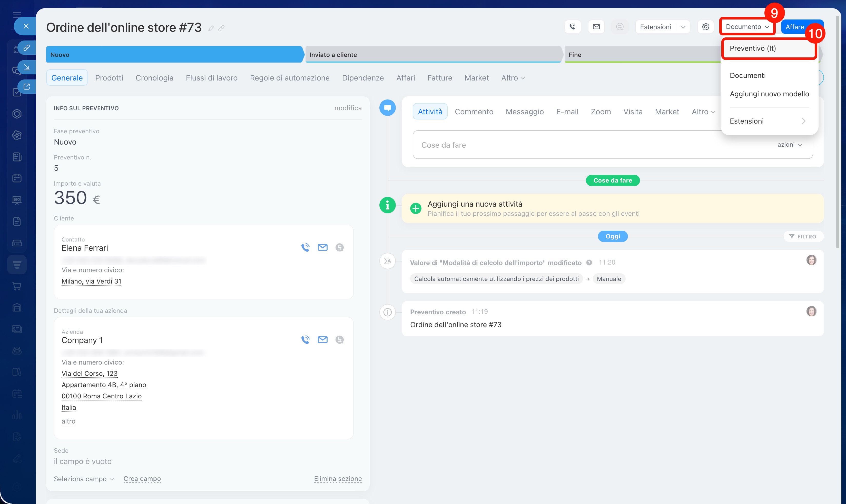Click green plus icon to add activity

point(416,208)
